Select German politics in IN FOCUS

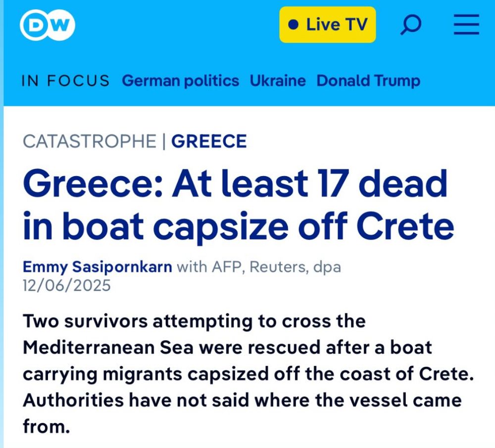(181, 81)
